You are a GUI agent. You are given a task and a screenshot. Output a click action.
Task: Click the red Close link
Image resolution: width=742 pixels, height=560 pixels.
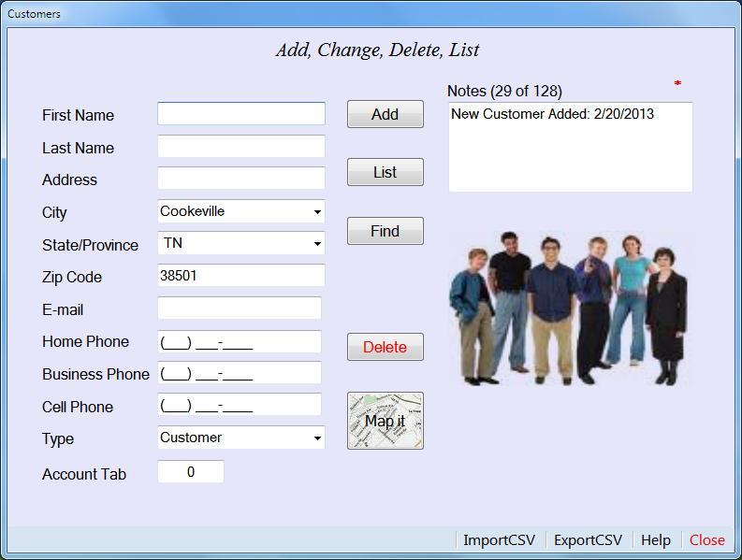coord(707,539)
